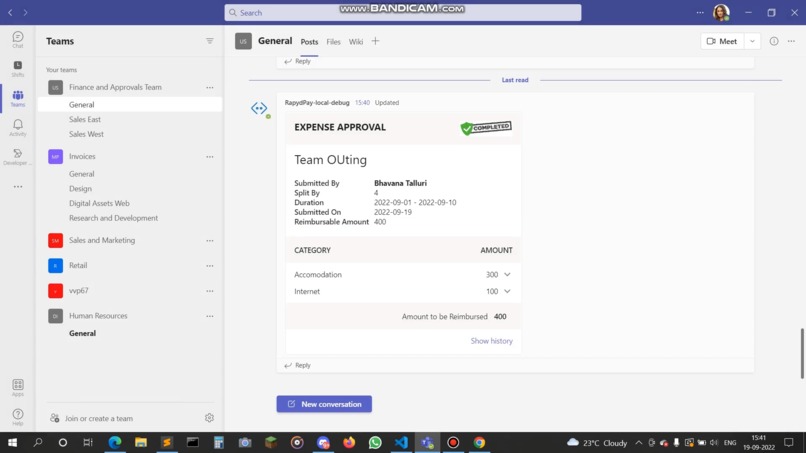The width and height of the screenshot is (806, 453).
Task: Add a tab with plus icon
Action: click(x=375, y=41)
